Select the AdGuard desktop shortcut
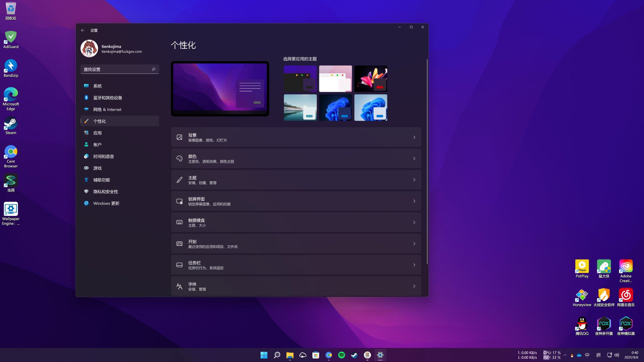Screen dimensions: 644x362 point(11,40)
